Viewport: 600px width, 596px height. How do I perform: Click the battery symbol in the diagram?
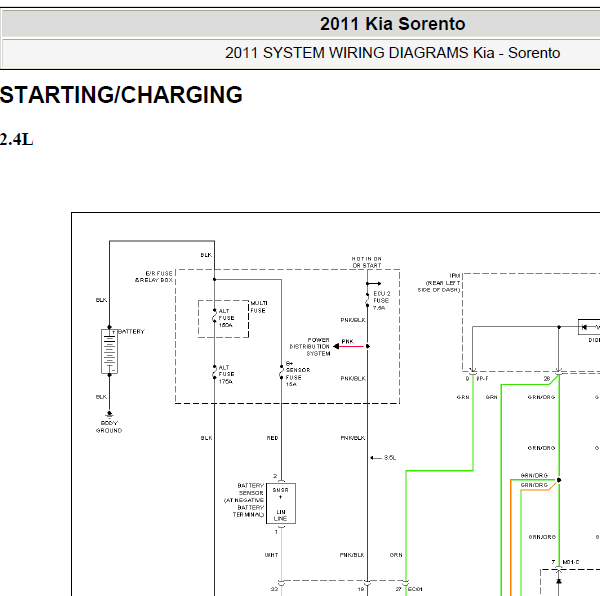(109, 351)
